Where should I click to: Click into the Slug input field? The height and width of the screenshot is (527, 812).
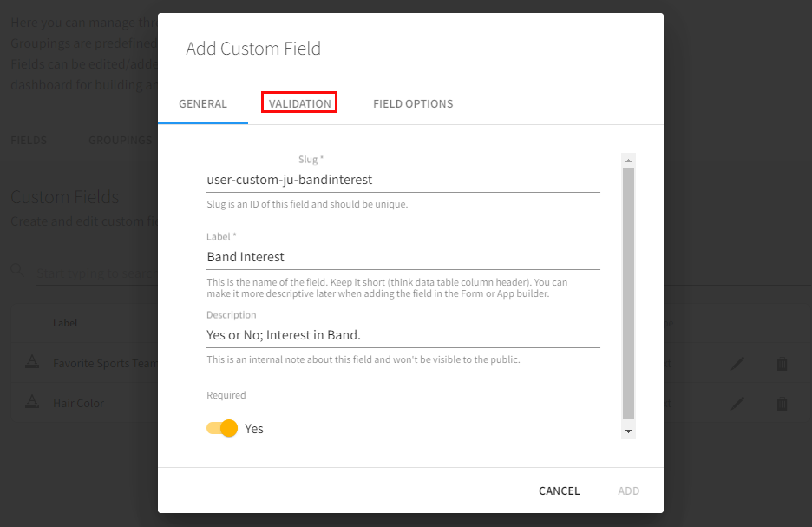pos(403,180)
